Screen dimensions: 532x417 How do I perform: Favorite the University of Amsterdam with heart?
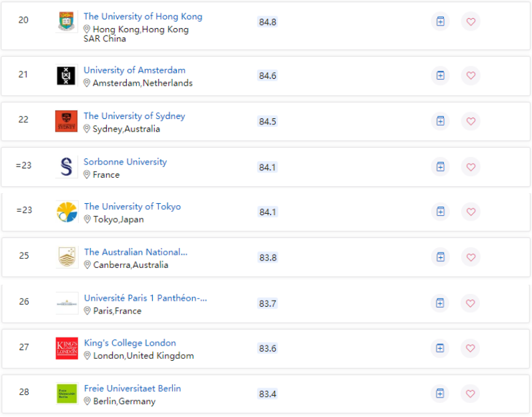(471, 76)
